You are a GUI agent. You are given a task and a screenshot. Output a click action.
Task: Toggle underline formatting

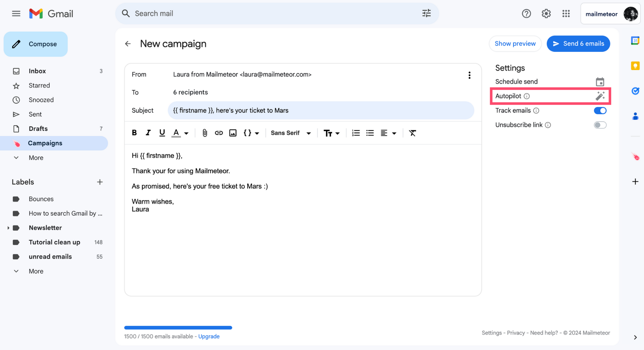[162, 133]
